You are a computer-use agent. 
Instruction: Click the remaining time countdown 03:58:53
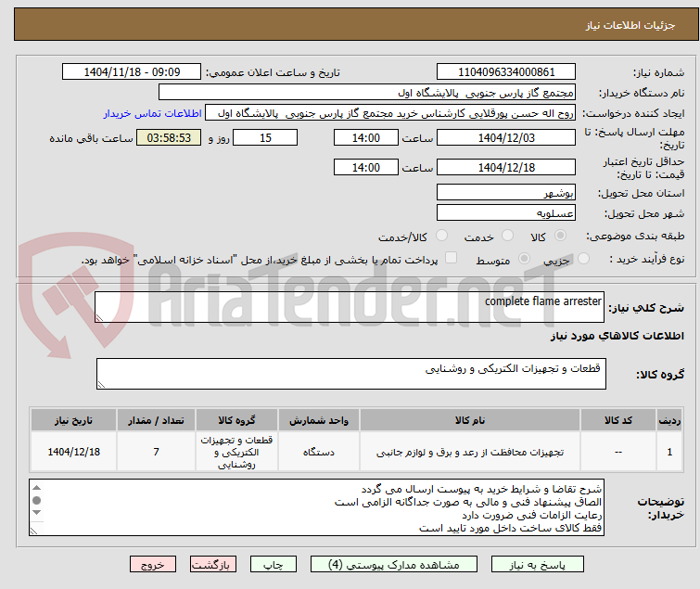tap(169, 137)
